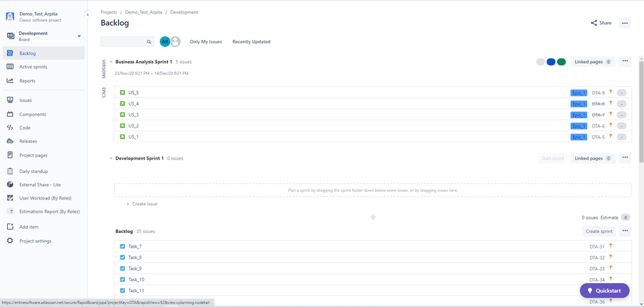
Task: Click the grey to-do status pill
Action: point(540,62)
